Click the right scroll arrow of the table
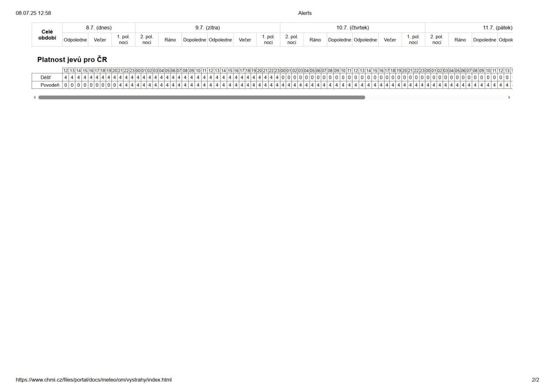 [x=509, y=98]
